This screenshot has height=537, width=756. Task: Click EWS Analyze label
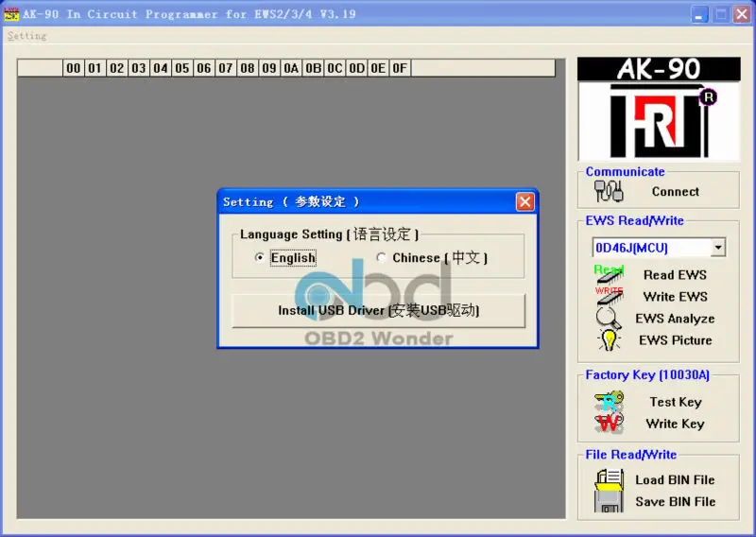675,319
